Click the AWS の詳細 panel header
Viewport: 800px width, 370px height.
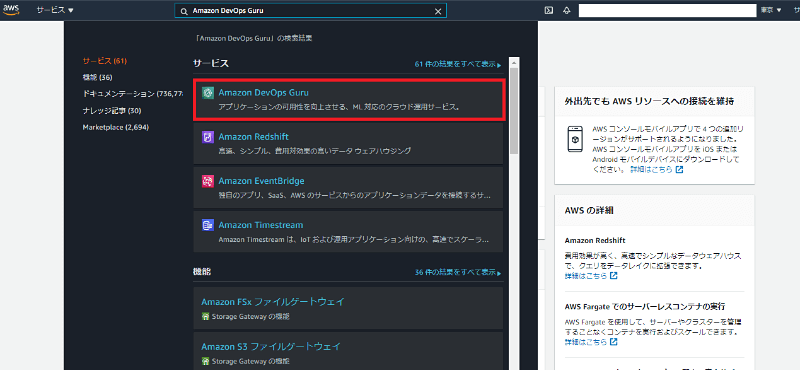(589, 210)
